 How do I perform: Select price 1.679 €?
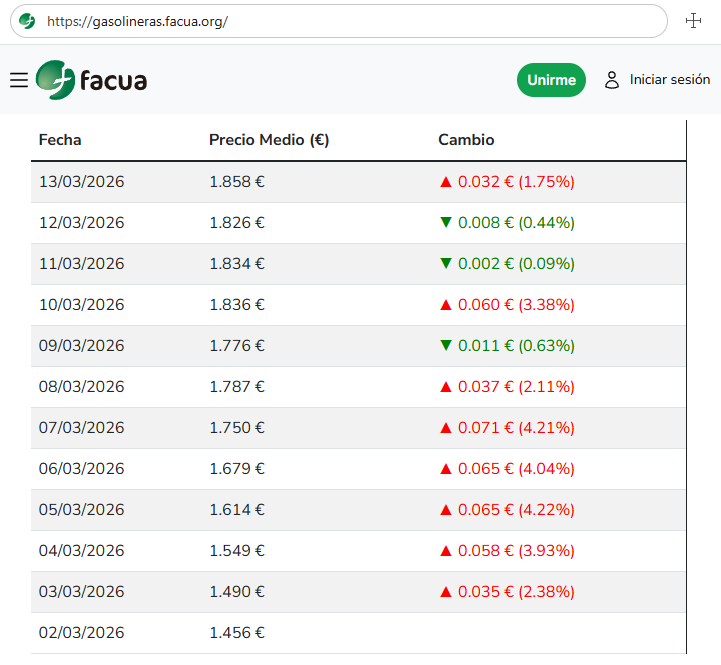(237, 468)
